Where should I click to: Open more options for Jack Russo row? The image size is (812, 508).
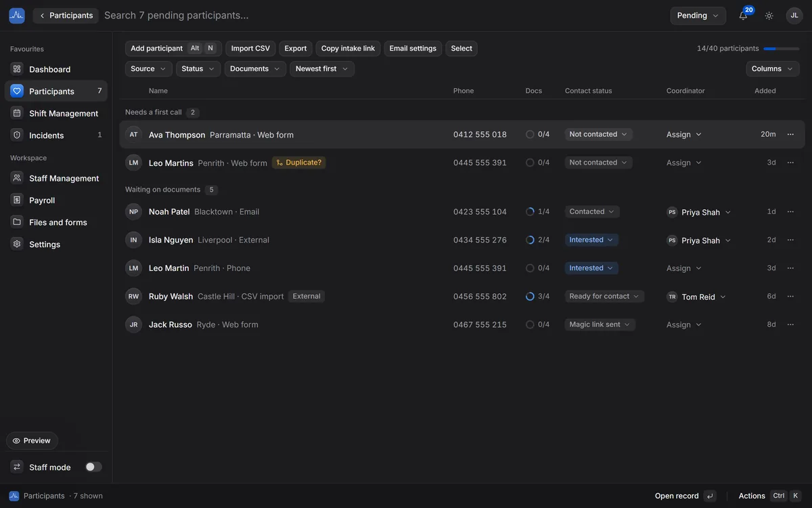coord(790,324)
